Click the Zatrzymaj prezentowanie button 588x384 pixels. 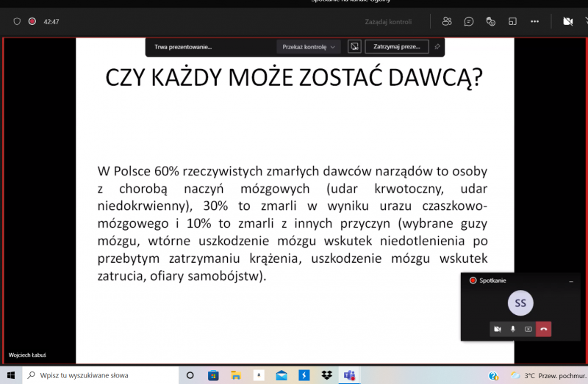[397, 47]
